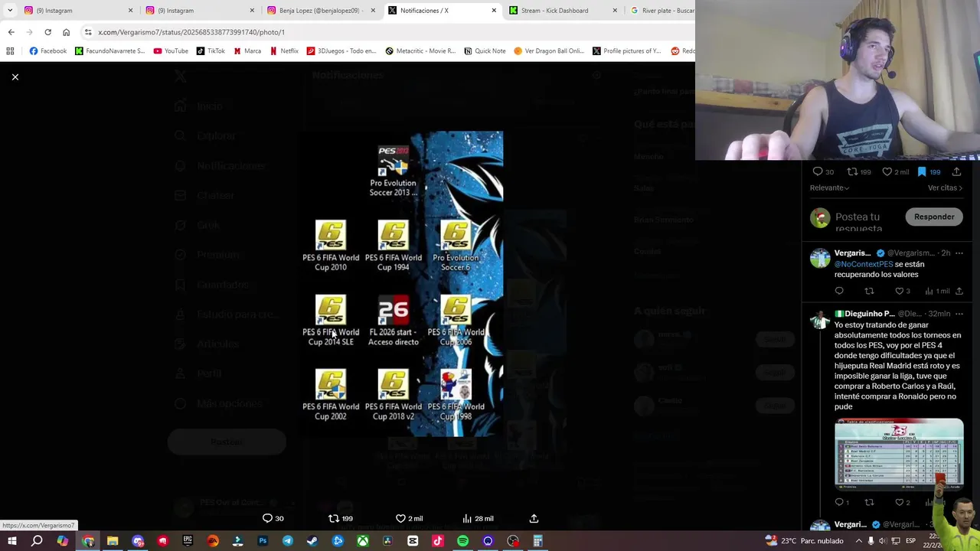Open Ver citas link

pos(945,187)
